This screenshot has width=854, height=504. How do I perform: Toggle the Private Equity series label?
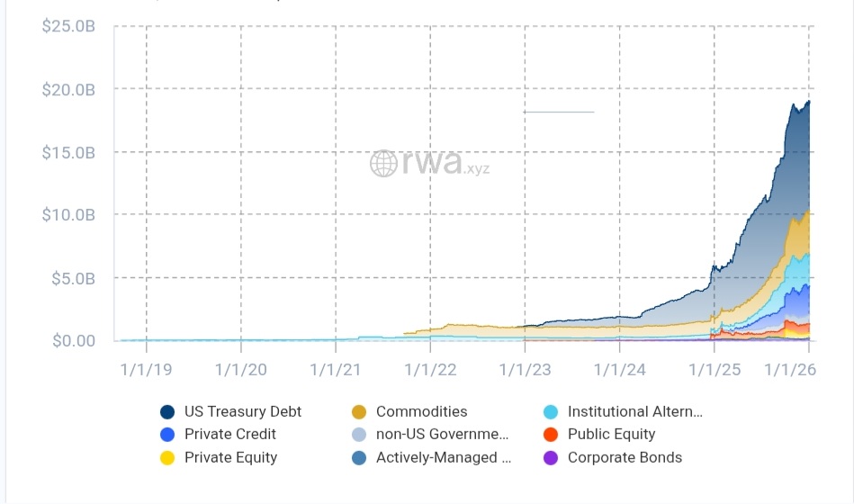230,457
